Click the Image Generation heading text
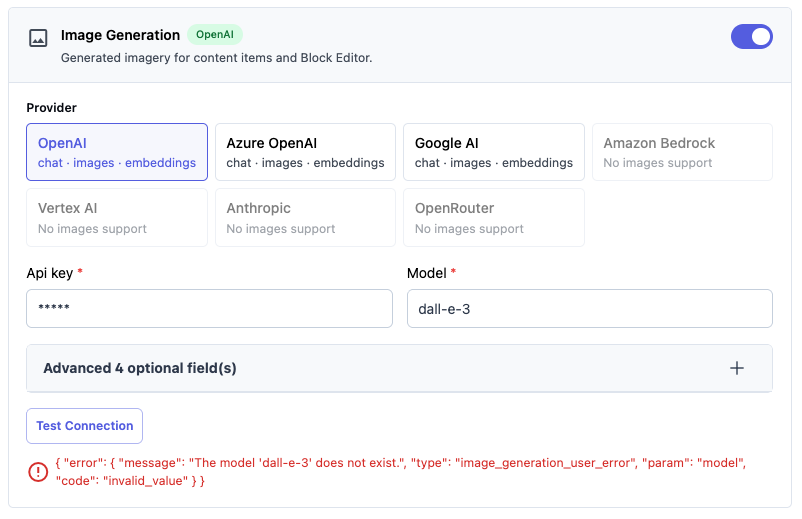Image resolution: width=802 pixels, height=519 pixels. (120, 35)
